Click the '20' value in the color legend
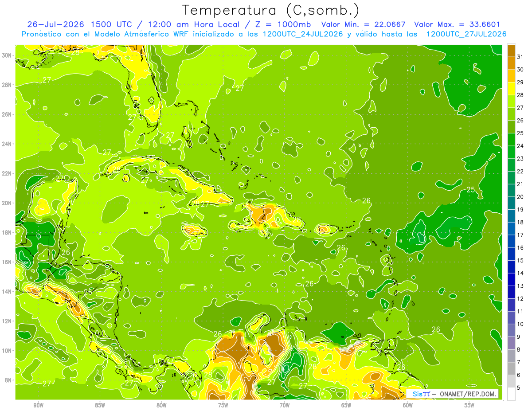Viewport: 532px width, 411px height. (x=520, y=196)
